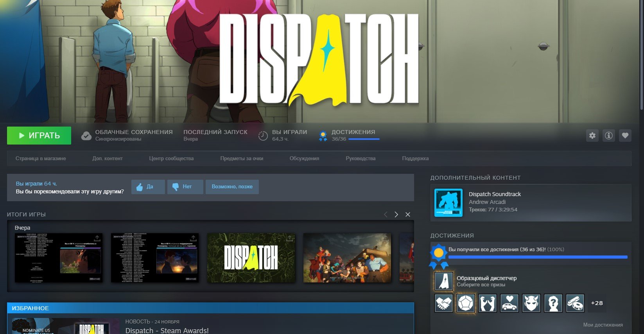The image size is (644, 334).
Task: Toggle the favorite heart icon
Action: point(625,136)
